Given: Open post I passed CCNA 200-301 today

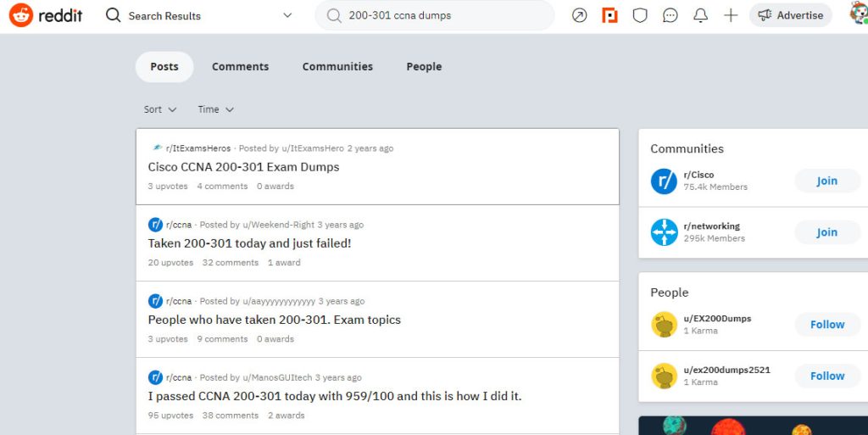Looking at the screenshot, I should pos(334,396).
